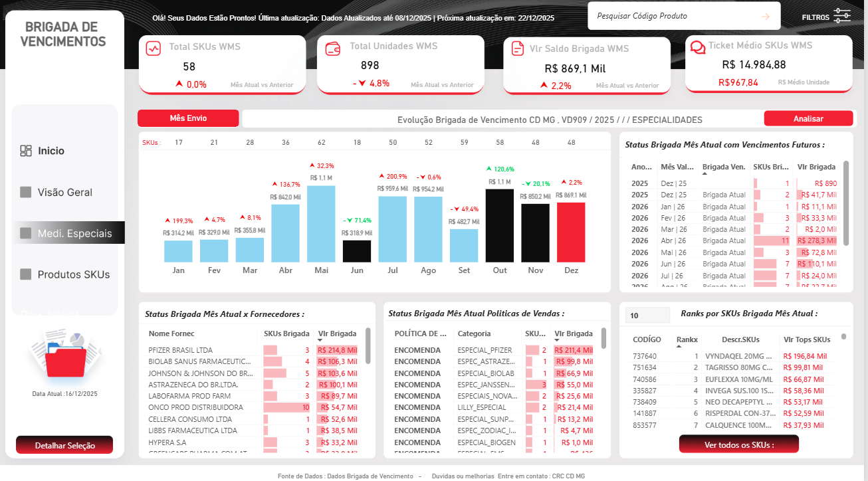The image size is (868, 481).
Task: Select the Medi. Especiais square marker
Action: pyautogui.click(x=26, y=233)
